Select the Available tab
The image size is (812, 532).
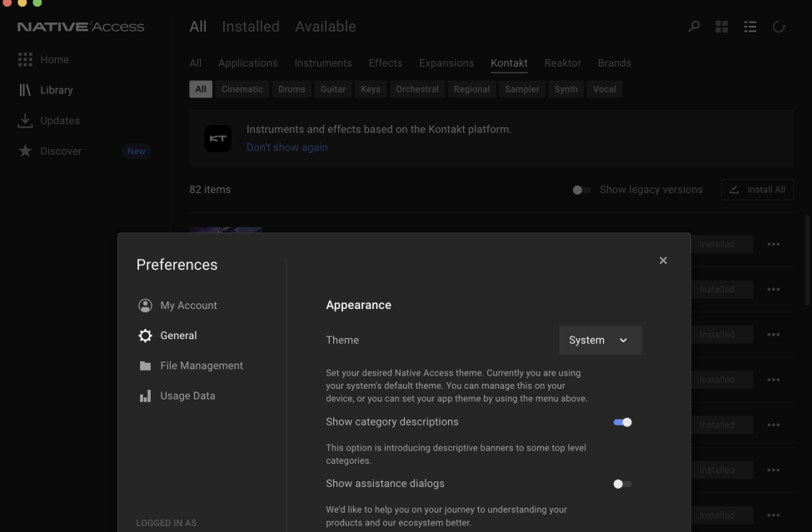coord(325,27)
